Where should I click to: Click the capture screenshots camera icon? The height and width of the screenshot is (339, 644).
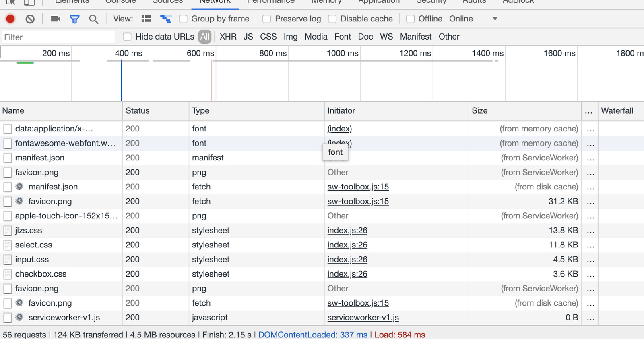click(x=56, y=19)
